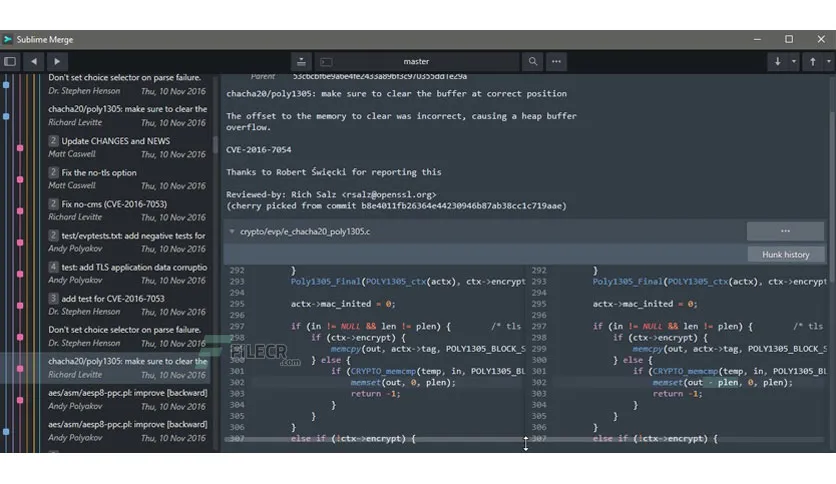The image size is (836, 484).
Task: Click line number 297 in the left diff
Action: tap(237, 326)
